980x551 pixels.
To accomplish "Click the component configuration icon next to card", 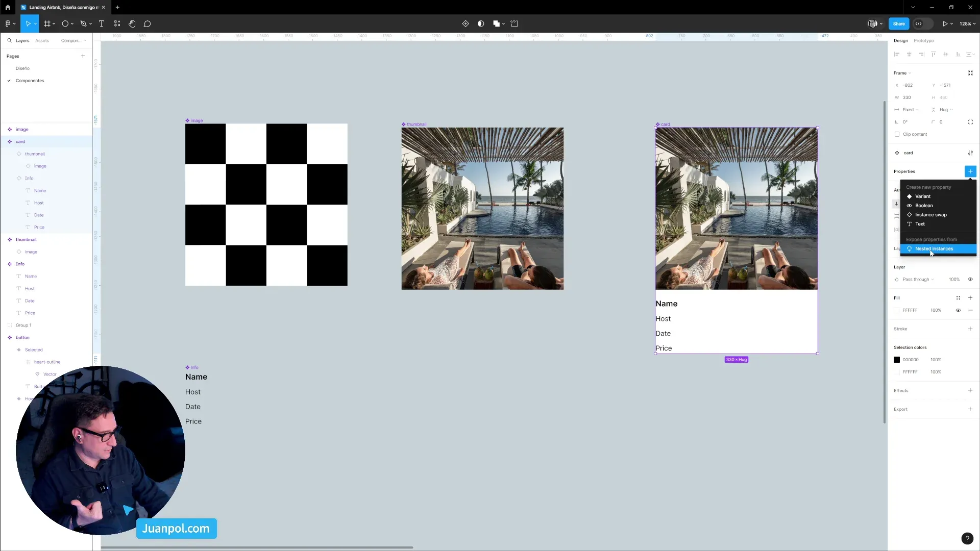I will (x=970, y=153).
